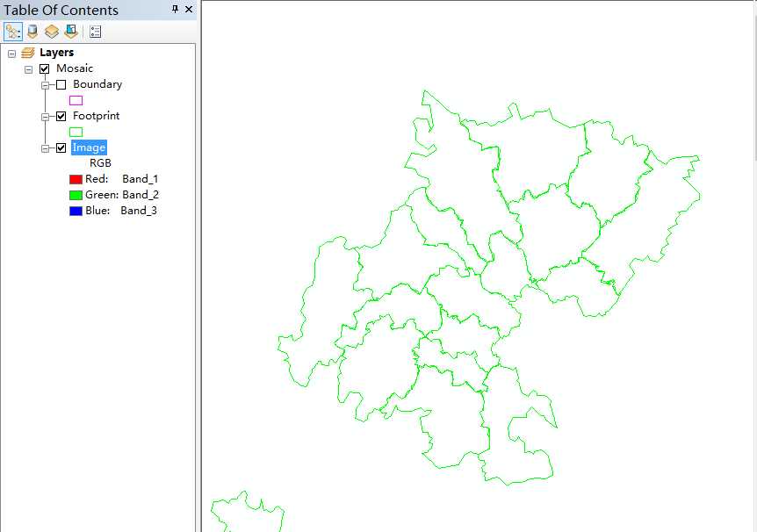757x532 pixels.
Task: Click the Blue band color swatch
Action: click(76, 211)
